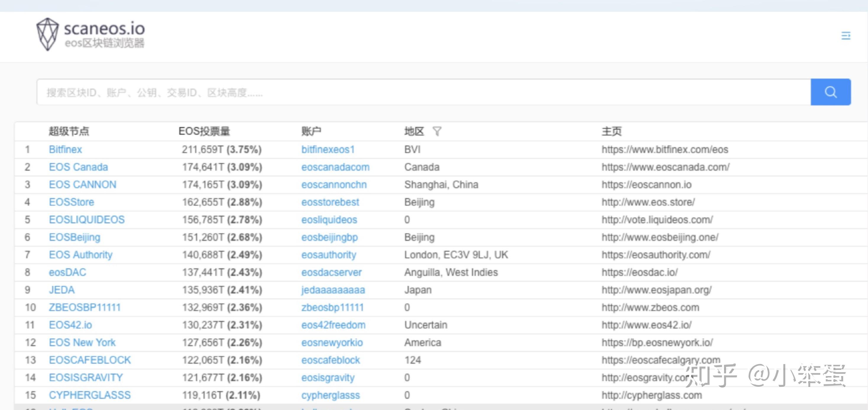Click the London, EC3V 9LJ, UK region cell
The height and width of the screenshot is (410, 868).
pos(456,255)
